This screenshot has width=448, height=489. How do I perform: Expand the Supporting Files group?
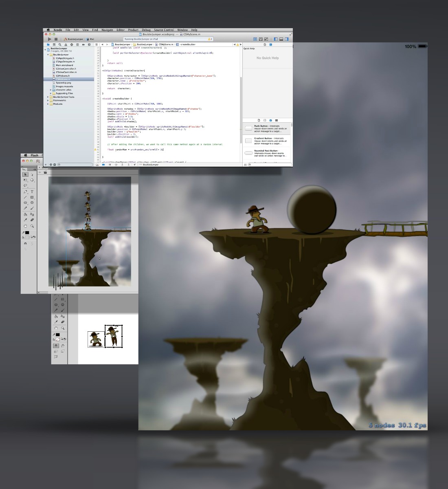(x=51, y=93)
